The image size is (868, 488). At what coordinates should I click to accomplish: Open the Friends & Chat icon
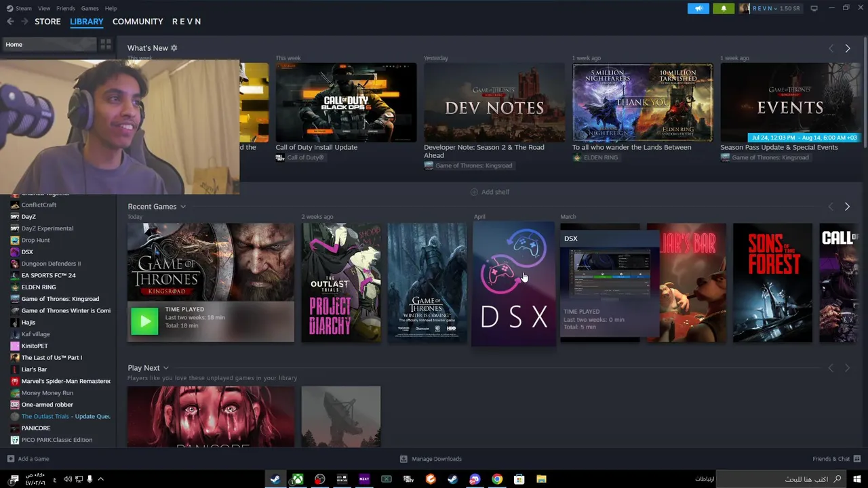[857, 459]
